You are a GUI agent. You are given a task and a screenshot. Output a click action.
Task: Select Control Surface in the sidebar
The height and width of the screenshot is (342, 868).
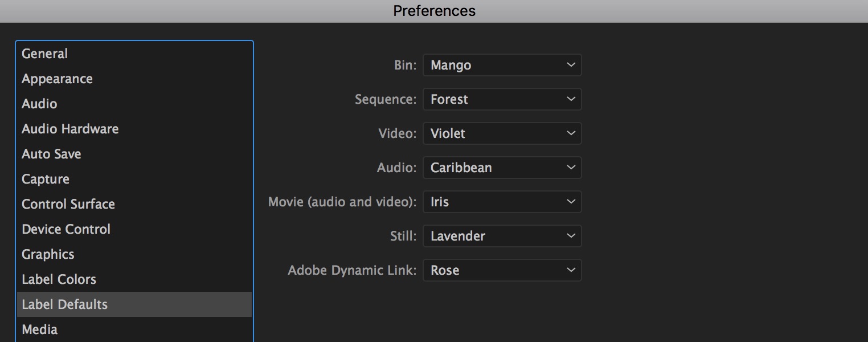[x=134, y=204]
